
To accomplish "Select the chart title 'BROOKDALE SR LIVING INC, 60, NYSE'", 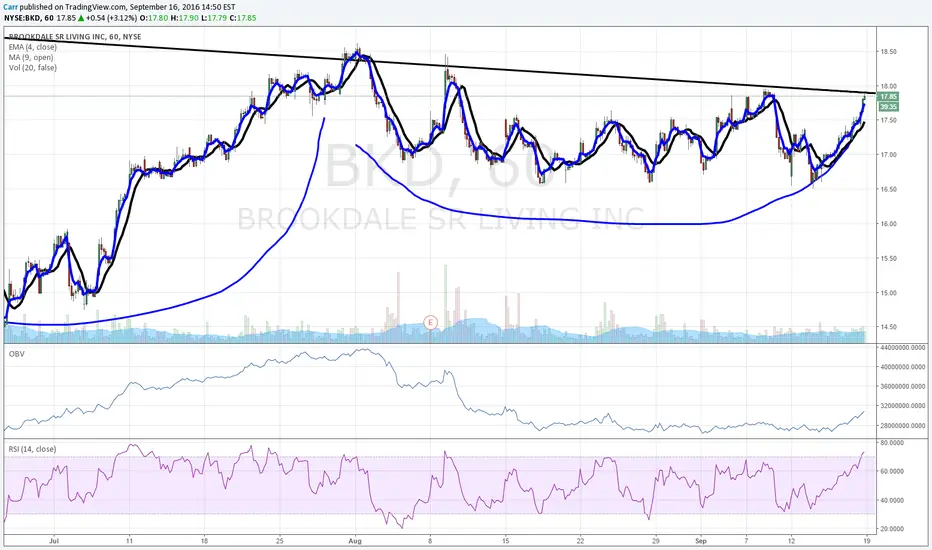I will coord(75,37).
